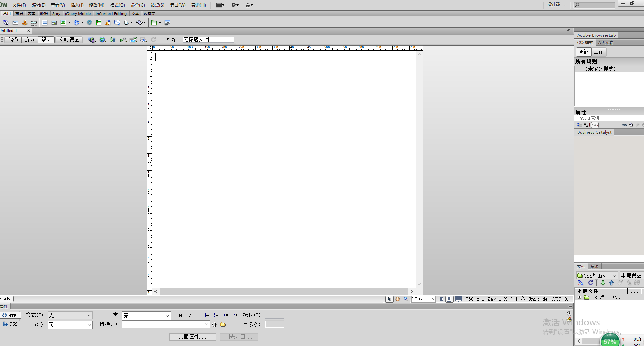Insert server-side include icon

tap(108, 23)
